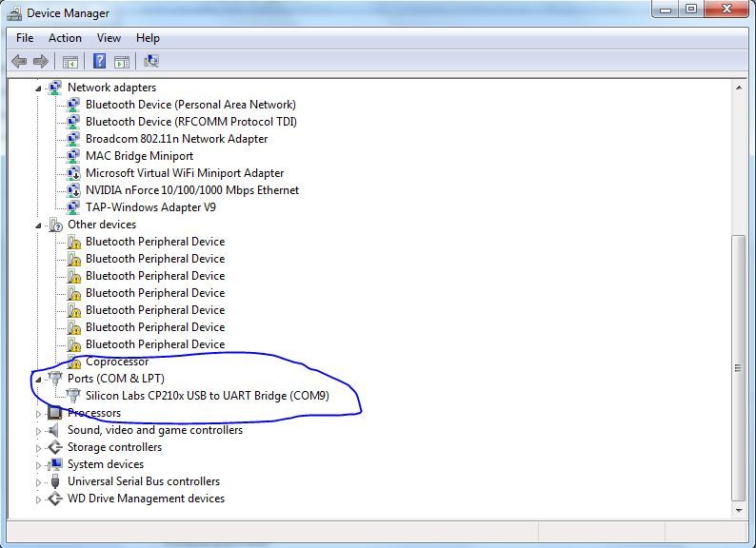Viewport: 756px width, 548px height.
Task: Select Bluetooth Device (Personal Area Network)
Action: (x=190, y=105)
